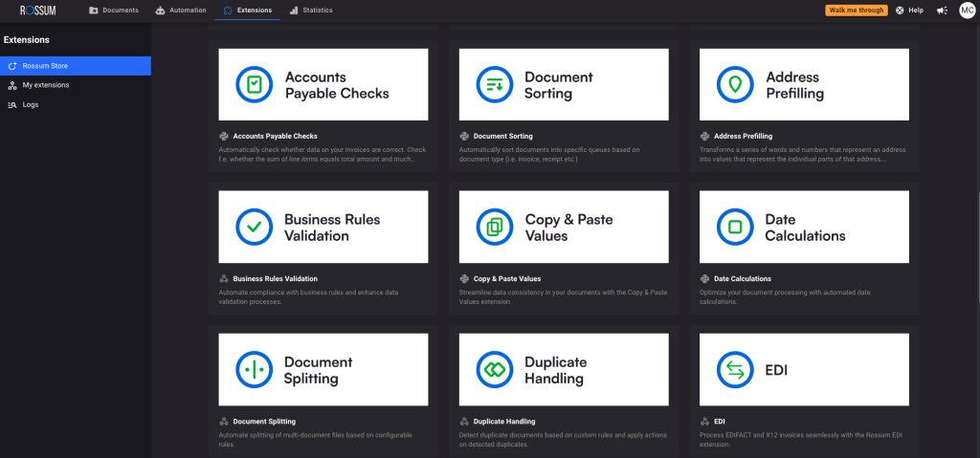Click the Documents folder icon
The width and height of the screenshot is (980, 458).
pyautogui.click(x=94, y=11)
